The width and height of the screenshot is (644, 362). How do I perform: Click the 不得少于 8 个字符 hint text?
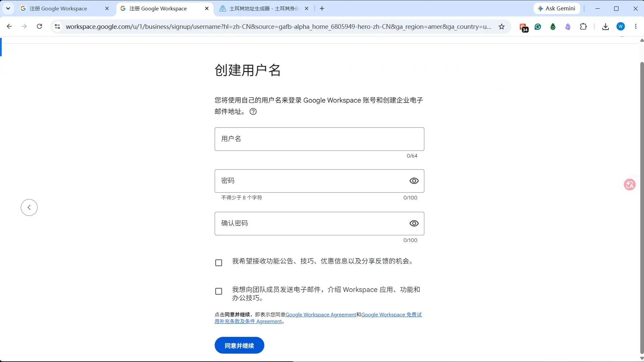click(241, 198)
